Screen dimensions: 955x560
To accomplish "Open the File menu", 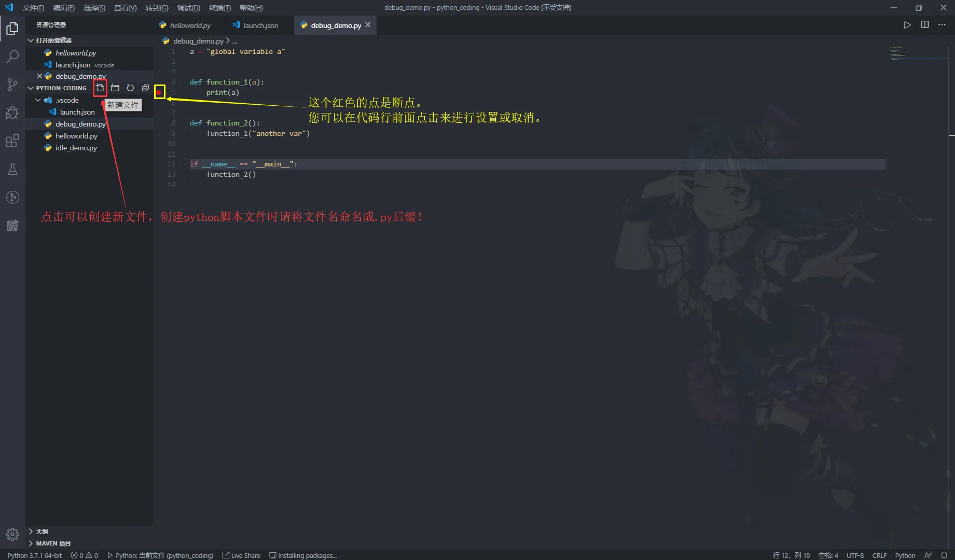I will click(x=33, y=8).
